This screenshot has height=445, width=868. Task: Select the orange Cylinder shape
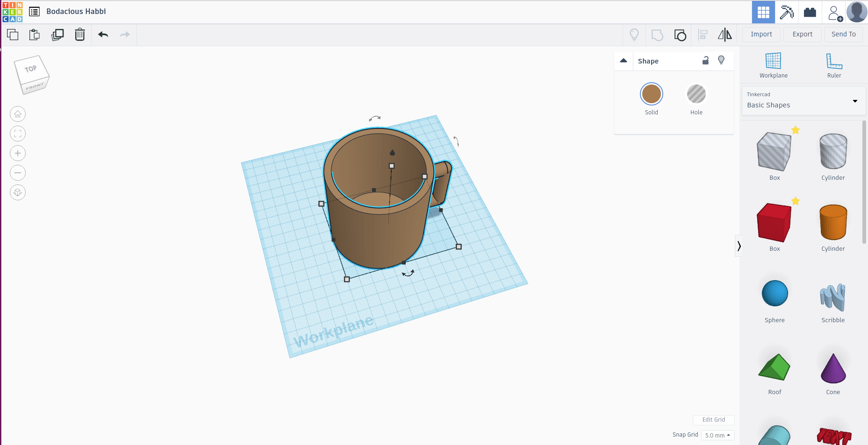pos(833,222)
